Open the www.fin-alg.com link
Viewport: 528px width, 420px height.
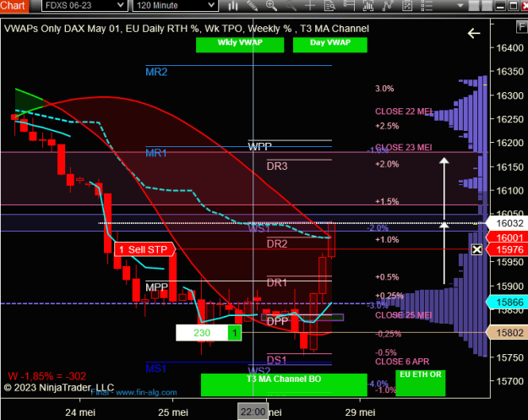coord(146,393)
